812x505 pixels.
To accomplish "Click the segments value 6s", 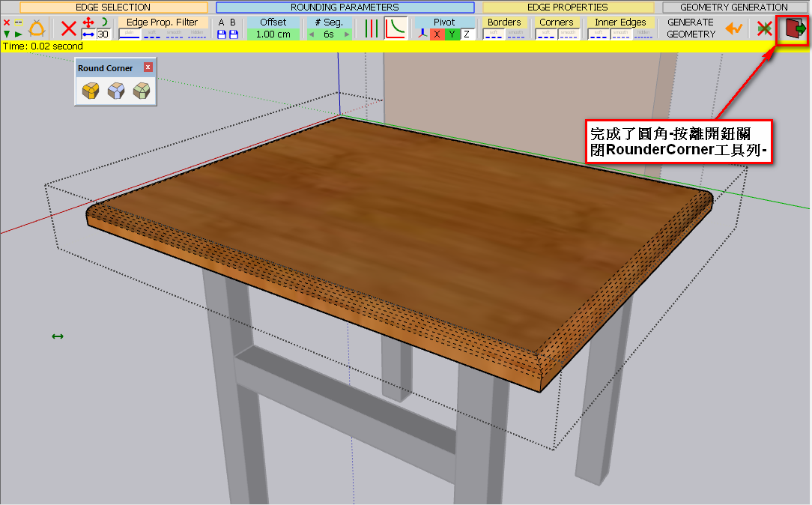I will click(329, 34).
